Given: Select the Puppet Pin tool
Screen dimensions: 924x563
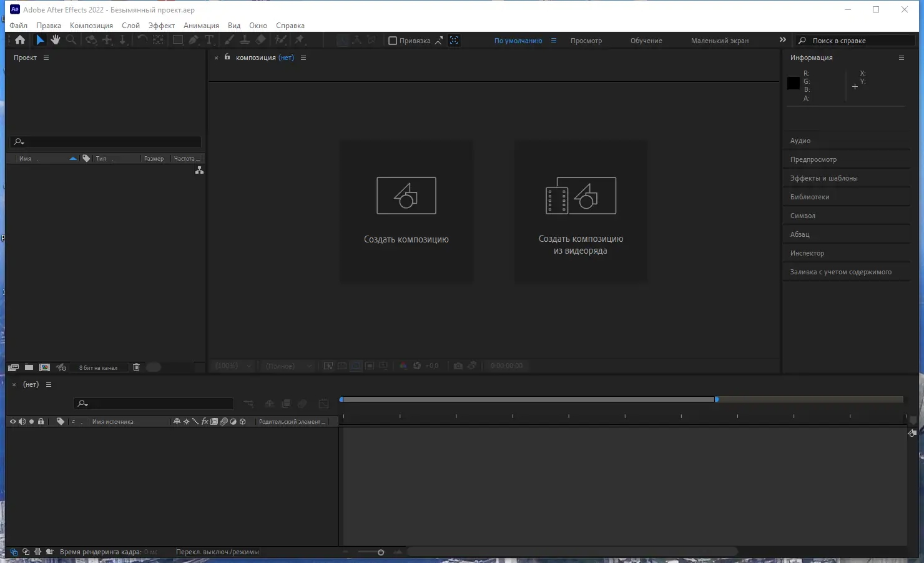Looking at the screenshot, I should (300, 40).
